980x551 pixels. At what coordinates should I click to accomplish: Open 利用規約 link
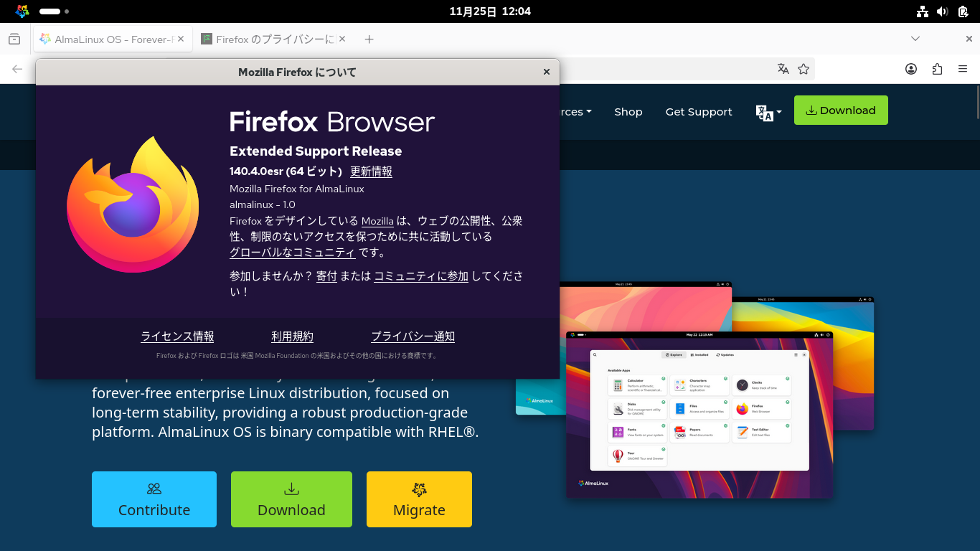[x=292, y=336]
